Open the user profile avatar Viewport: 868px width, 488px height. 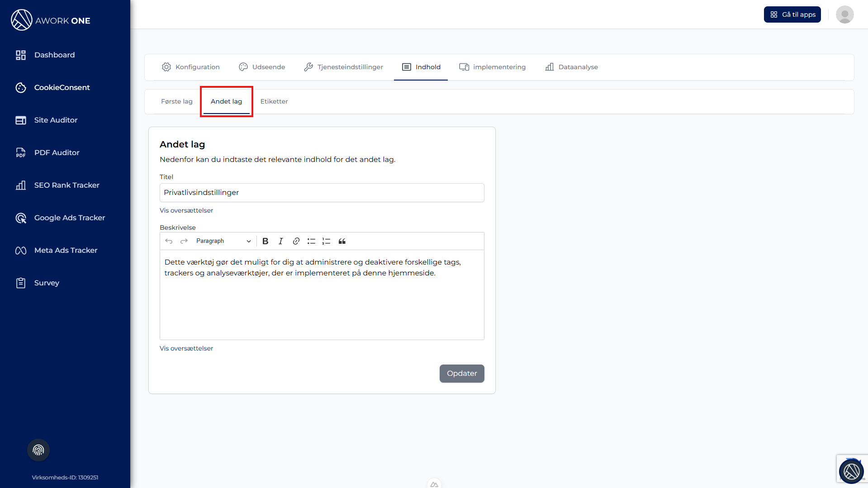tap(844, 14)
